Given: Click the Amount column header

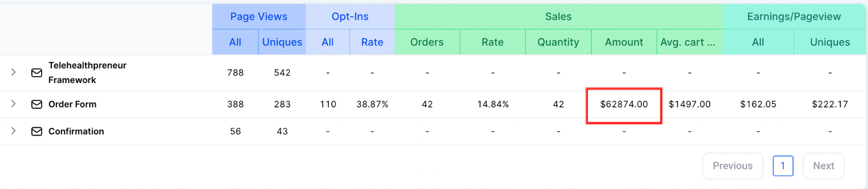Looking at the screenshot, I should (x=624, y=42).
